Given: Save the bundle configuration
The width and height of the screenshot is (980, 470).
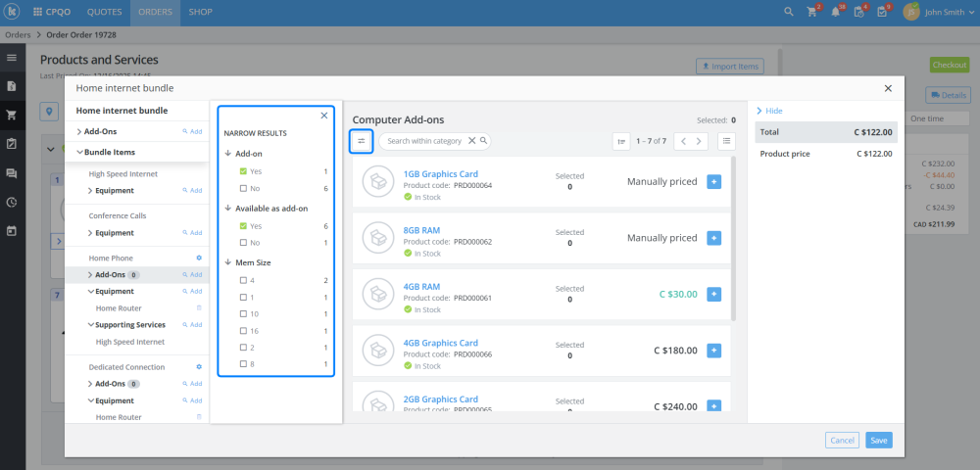Looking at the screenshot, I should tap(879, 441).
